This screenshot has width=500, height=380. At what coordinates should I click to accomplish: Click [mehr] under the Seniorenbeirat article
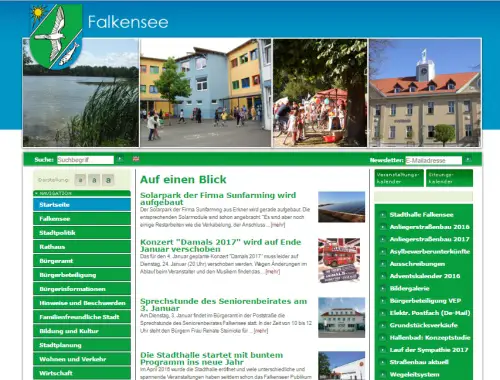[x=261, y=331]
